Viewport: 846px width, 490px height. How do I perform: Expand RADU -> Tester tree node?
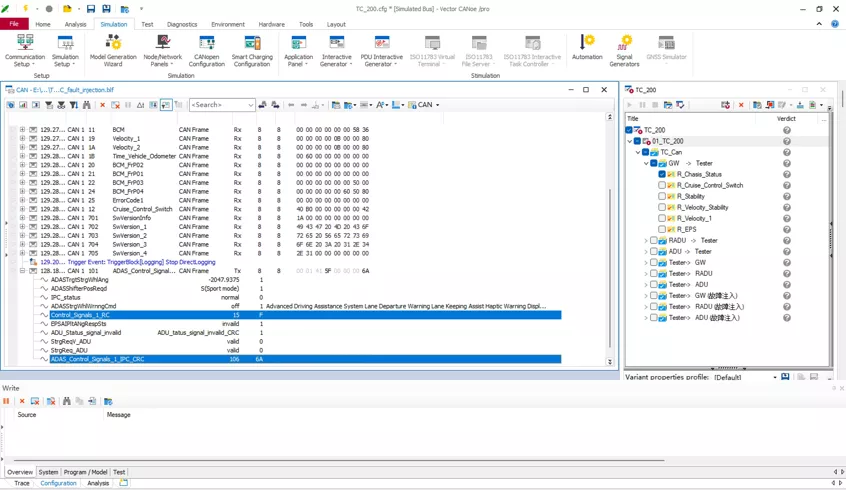(x=646, y=241)
